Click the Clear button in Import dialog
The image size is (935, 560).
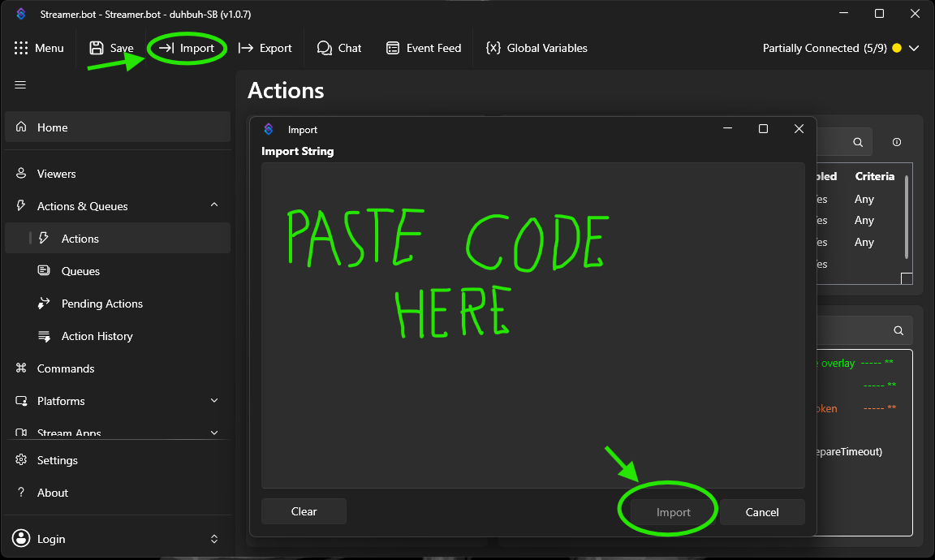point(304,511)
